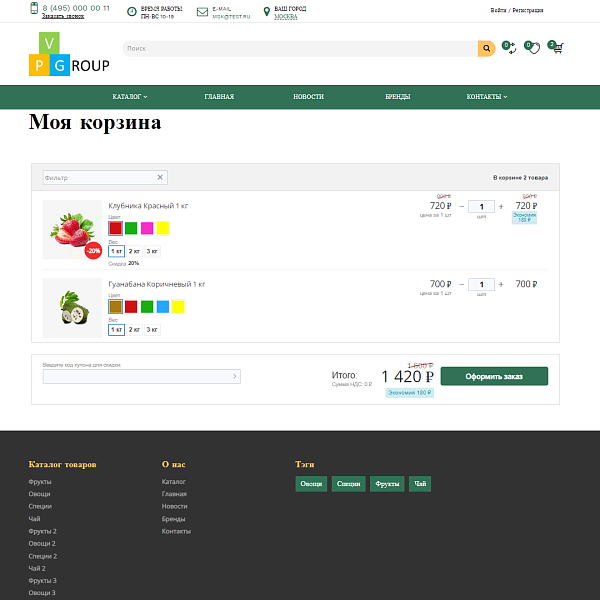Click the Оформить заказ button

coord(494,376)
